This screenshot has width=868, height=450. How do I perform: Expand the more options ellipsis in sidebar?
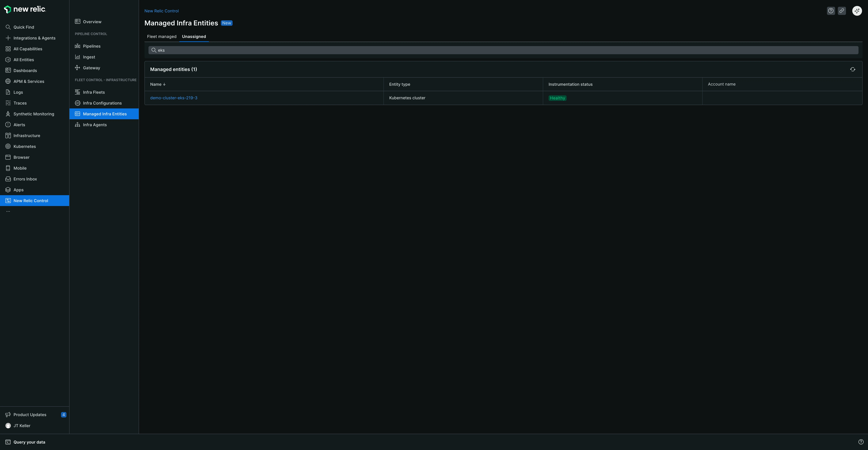8,211
